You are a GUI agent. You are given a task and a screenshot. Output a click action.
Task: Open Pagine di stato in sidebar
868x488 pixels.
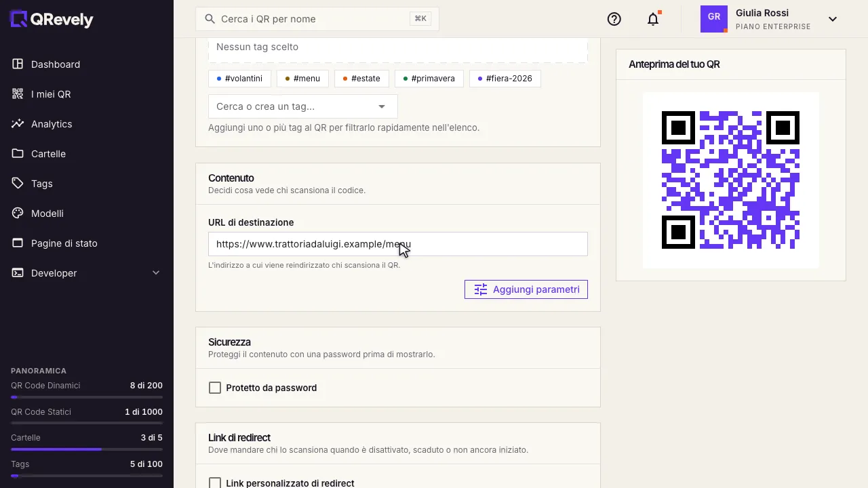pos(87,243)
